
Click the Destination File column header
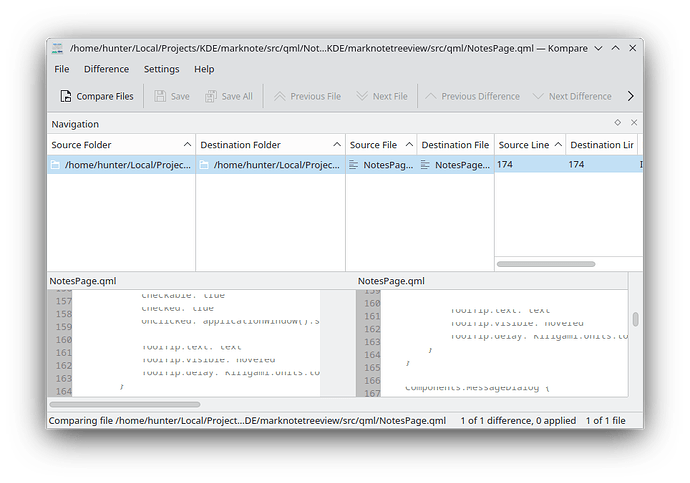455,145
